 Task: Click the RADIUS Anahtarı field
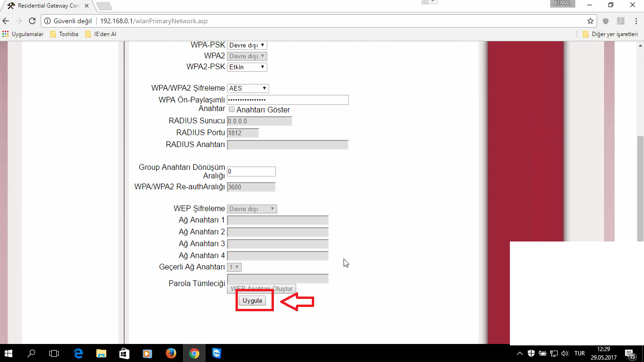[x=288, y=145]
